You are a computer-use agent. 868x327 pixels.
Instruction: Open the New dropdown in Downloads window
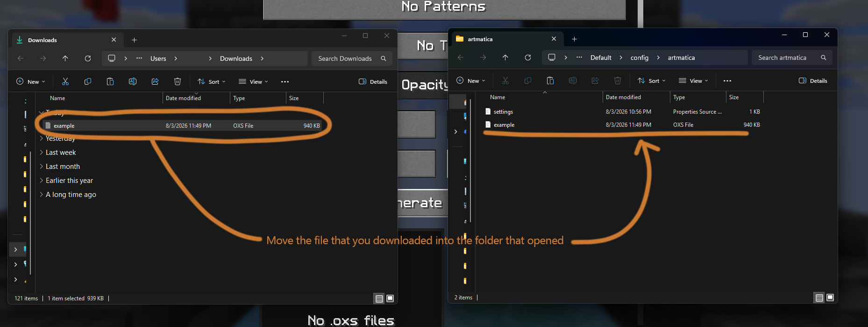point(31,81)
